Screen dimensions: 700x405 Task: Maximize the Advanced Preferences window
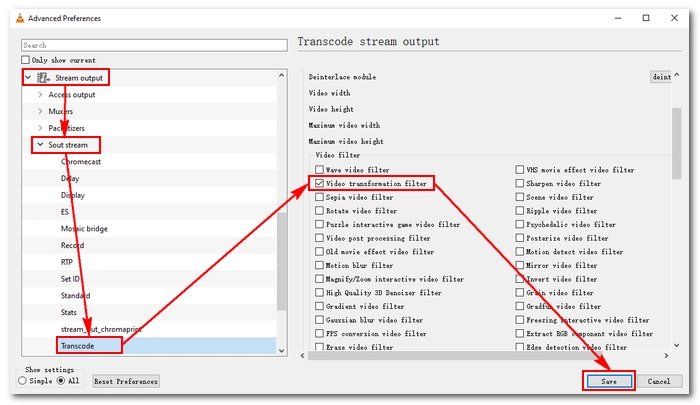click(x=646, y=18)
